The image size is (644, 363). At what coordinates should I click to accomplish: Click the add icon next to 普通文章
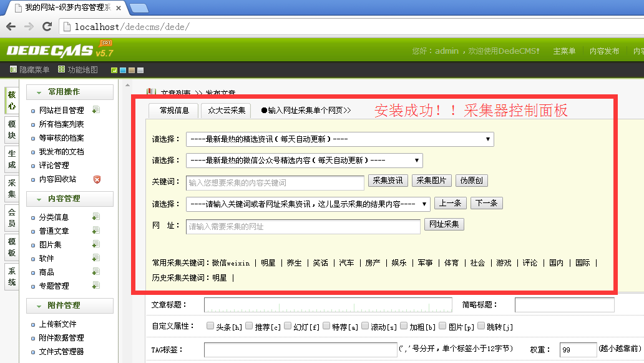(x=95, y=231)
